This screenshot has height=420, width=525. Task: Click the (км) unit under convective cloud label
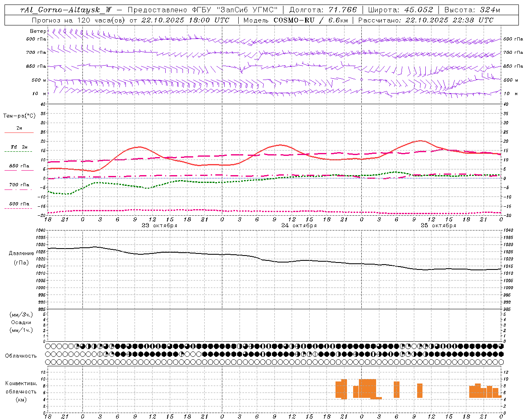click(21, 399)
